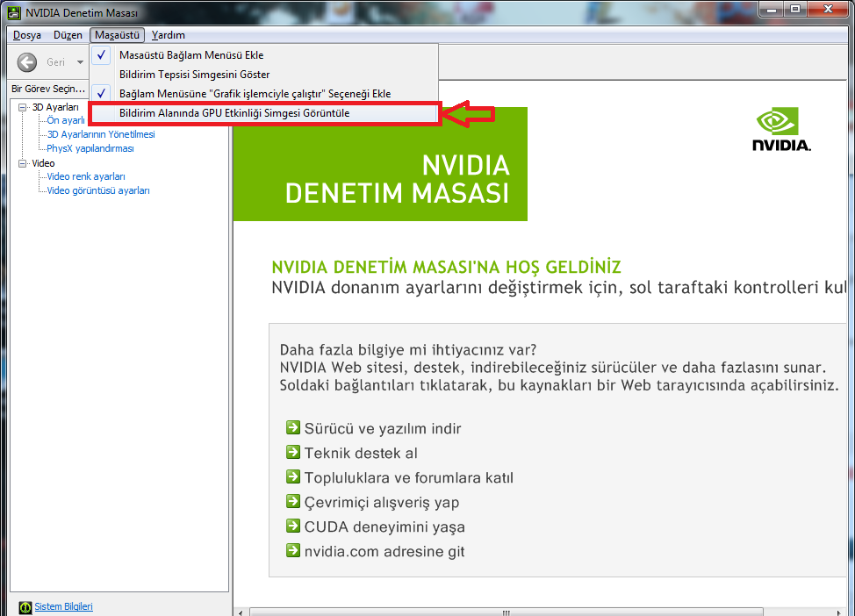Viewport: 855px width, 616px height.
Task: Open the dropdown arrow next to Geri
Action: [x=80, y=62]
